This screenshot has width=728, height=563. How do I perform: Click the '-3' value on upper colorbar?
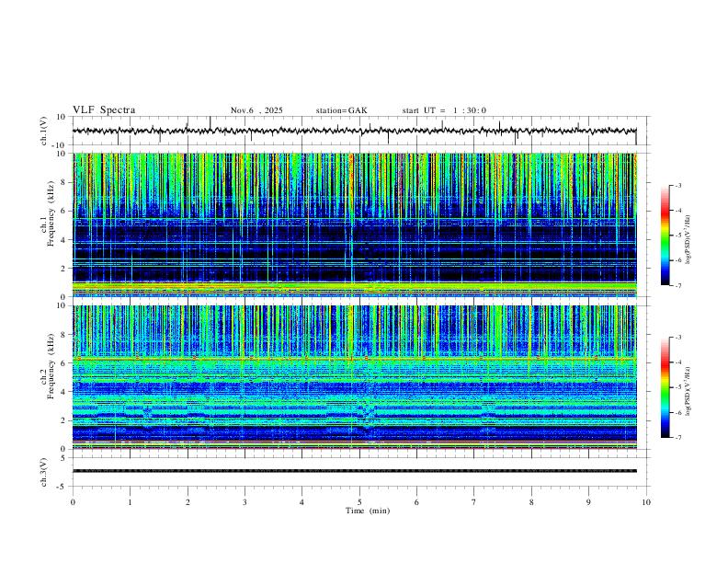pos(677,185)
